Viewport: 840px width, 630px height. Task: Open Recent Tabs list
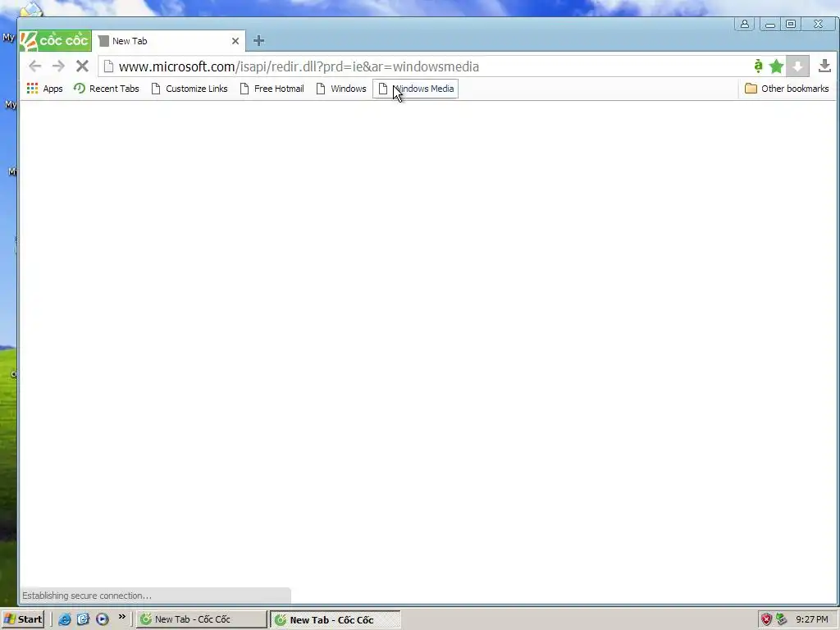[x=107, y=89]
